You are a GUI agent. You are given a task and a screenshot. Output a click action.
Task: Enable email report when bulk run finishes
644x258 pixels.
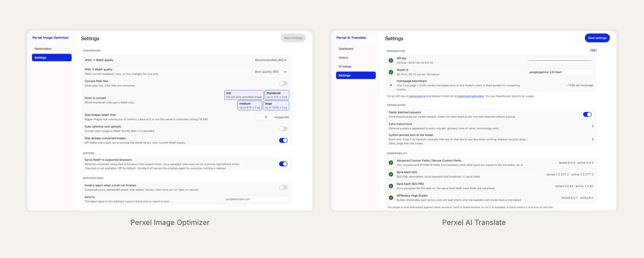click(x=283, y=187)
